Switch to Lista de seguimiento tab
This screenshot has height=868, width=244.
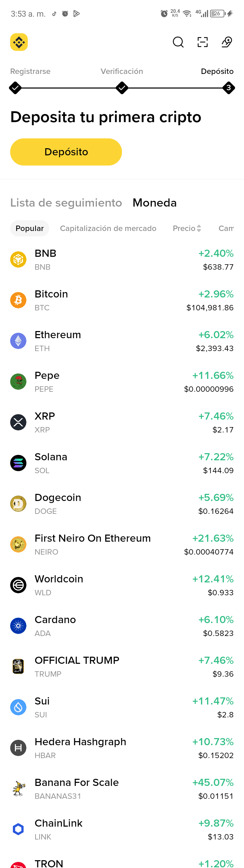66,202
